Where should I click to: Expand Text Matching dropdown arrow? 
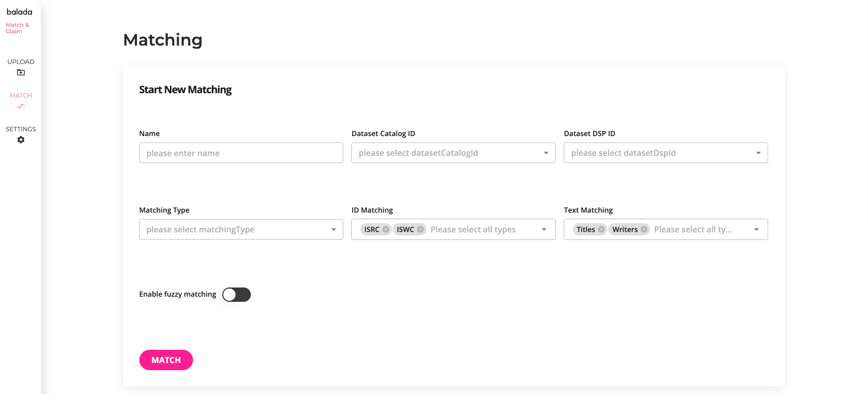[756, 229]
